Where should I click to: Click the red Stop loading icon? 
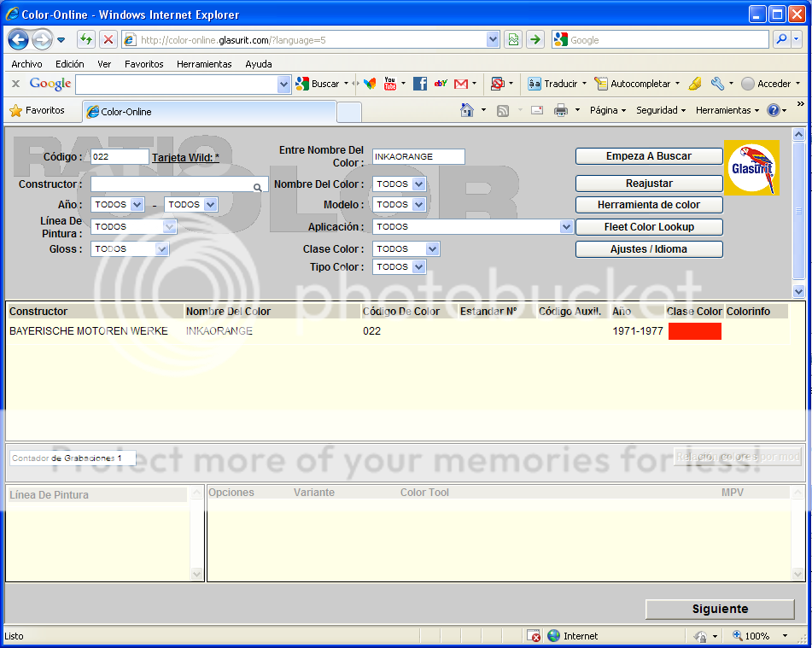(x=108, y=39)
